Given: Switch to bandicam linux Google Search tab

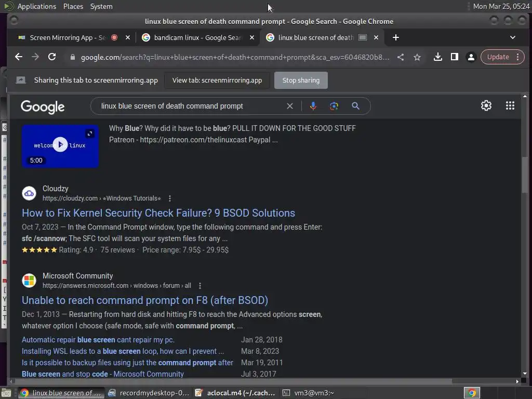Looking at the screenshot, I should coord(197,37).
